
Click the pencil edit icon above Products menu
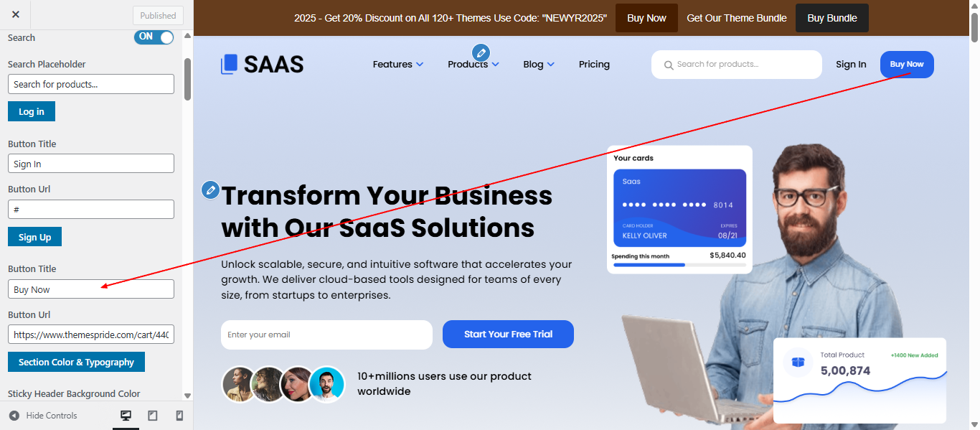click(481, 52)
